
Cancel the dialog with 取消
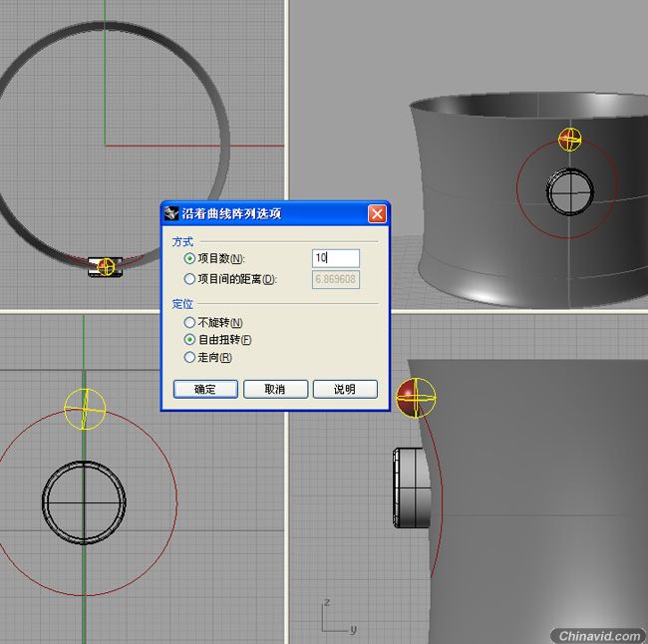275,389
